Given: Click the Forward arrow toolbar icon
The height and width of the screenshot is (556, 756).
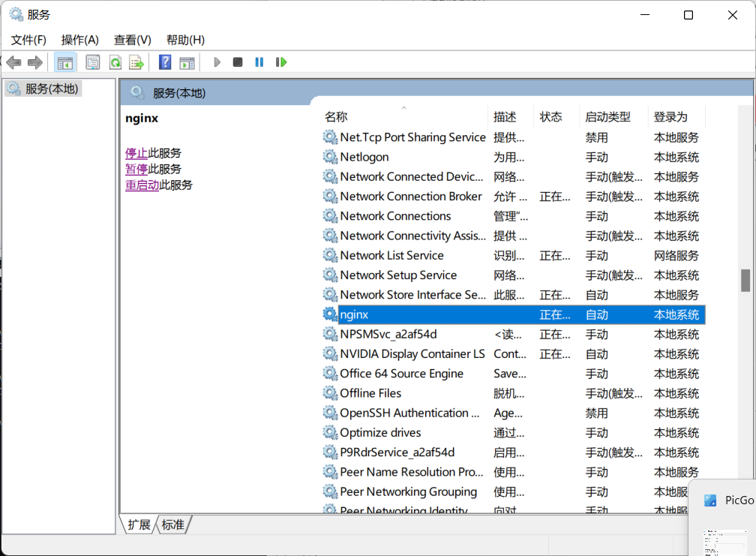Looking at the screenshot, I should tap(35, 62).
